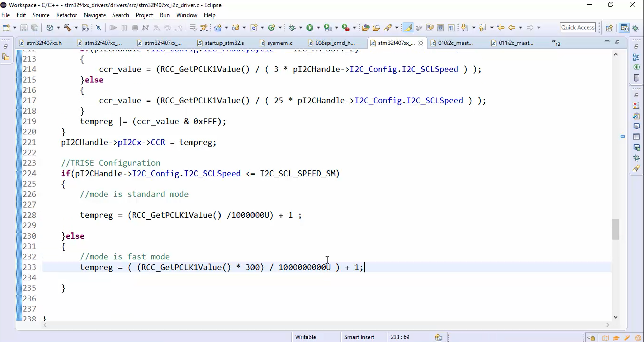Expand the Run play dropdown arrow
644x342 pixels.
[x=318, y=28]
